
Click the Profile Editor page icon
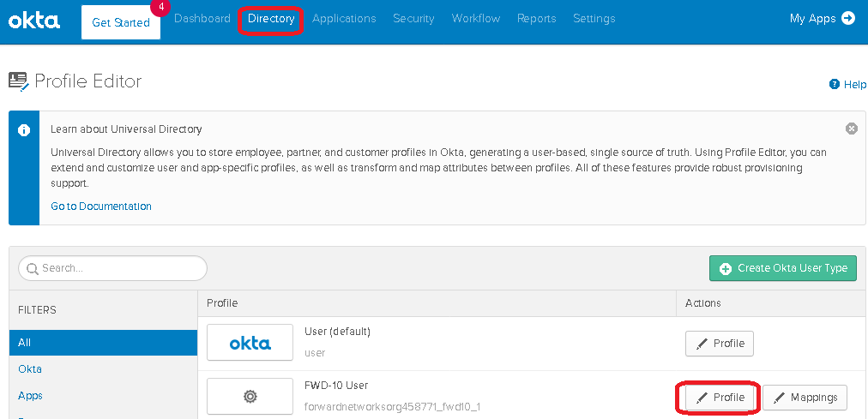[x=18, y=81]
